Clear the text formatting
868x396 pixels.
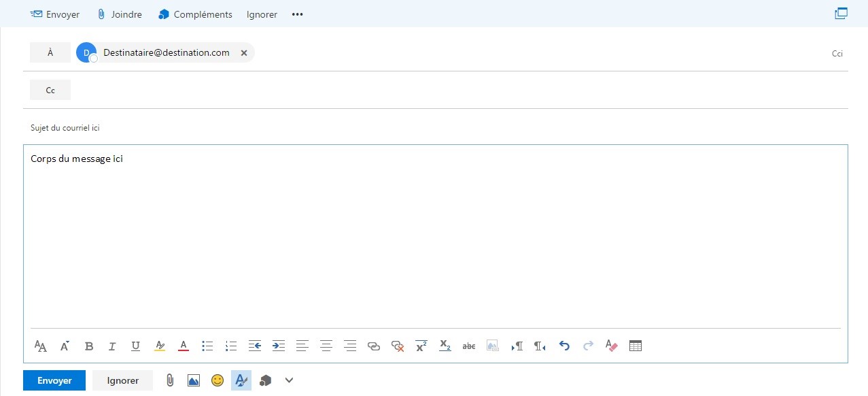612,346
